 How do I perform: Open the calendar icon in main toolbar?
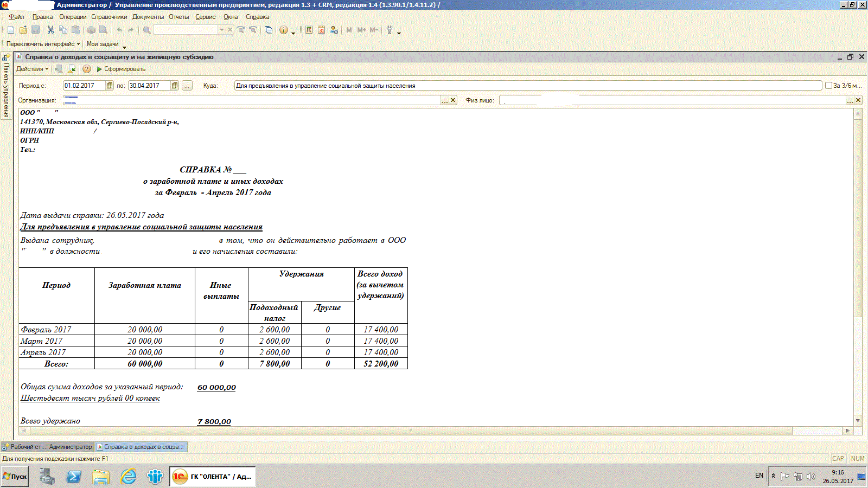click(321, 30)
